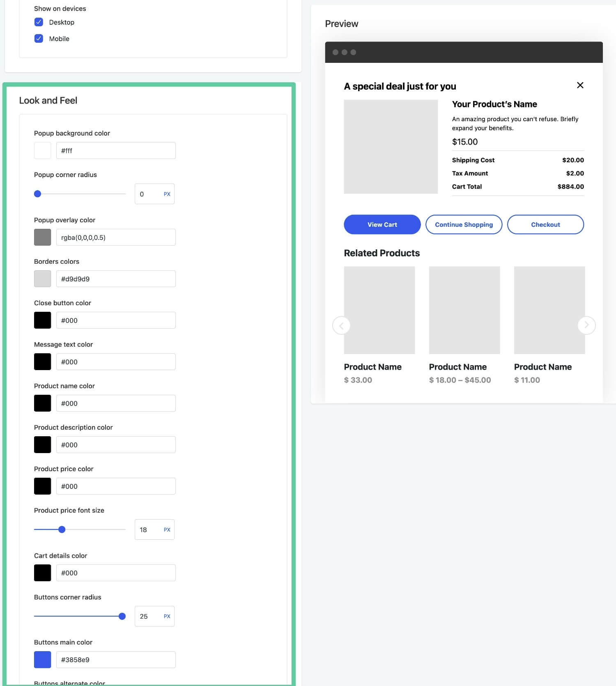This screenshot has height=686, width=616.
Task: Click the '$15.00' product price in preview
Action: [x=465, y=142]
